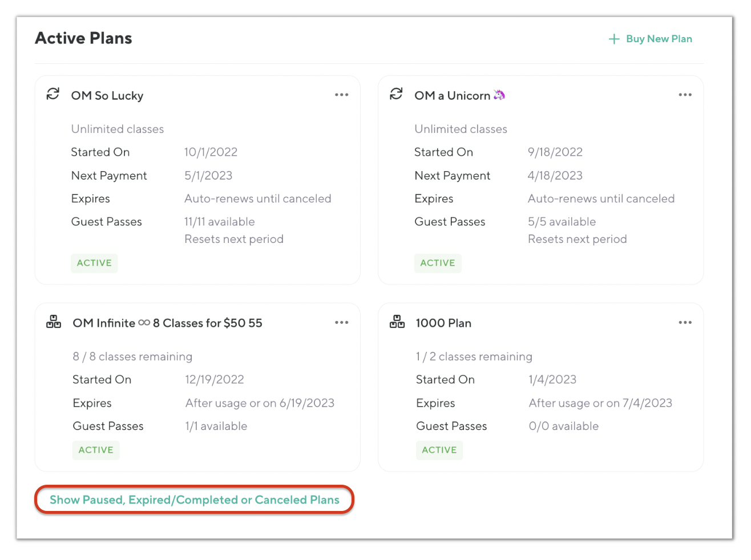Click the Buy New Plan link

(659, 39)
